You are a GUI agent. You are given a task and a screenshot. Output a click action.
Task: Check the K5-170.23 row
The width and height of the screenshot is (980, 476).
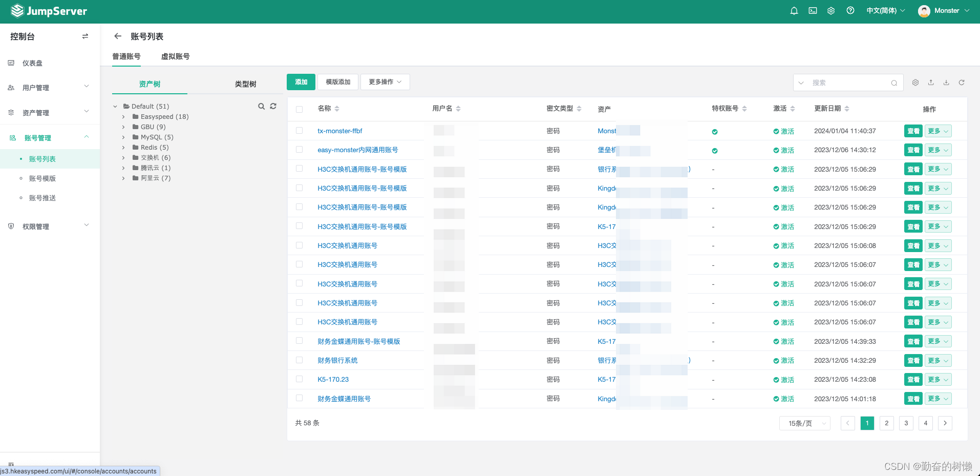point(300,379)
